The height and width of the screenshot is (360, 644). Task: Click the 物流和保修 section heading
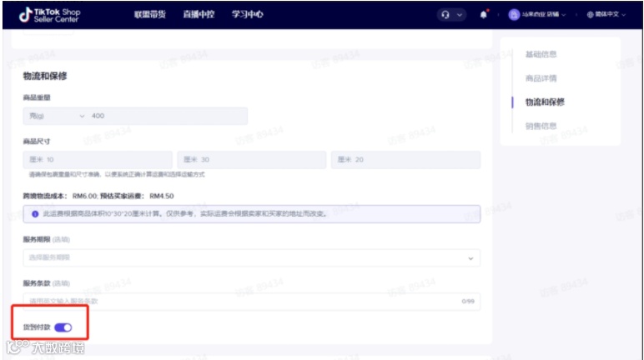point(45,76)
